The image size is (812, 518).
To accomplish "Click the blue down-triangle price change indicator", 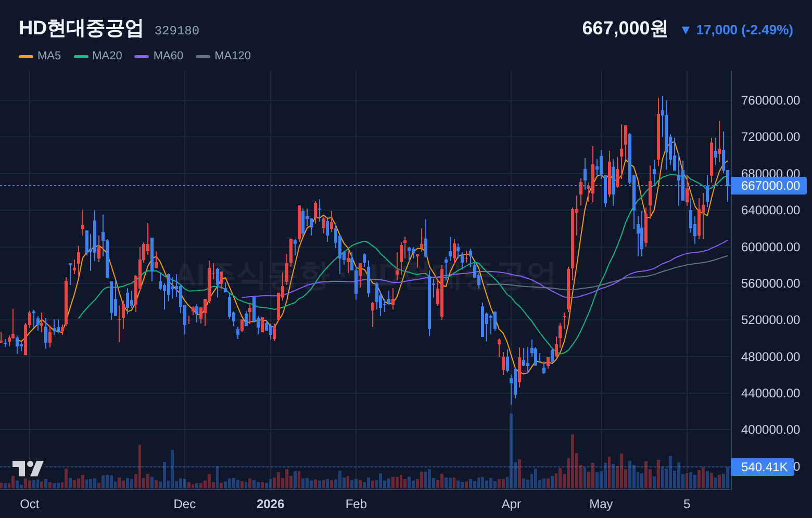I will click(x=686, y=30).
